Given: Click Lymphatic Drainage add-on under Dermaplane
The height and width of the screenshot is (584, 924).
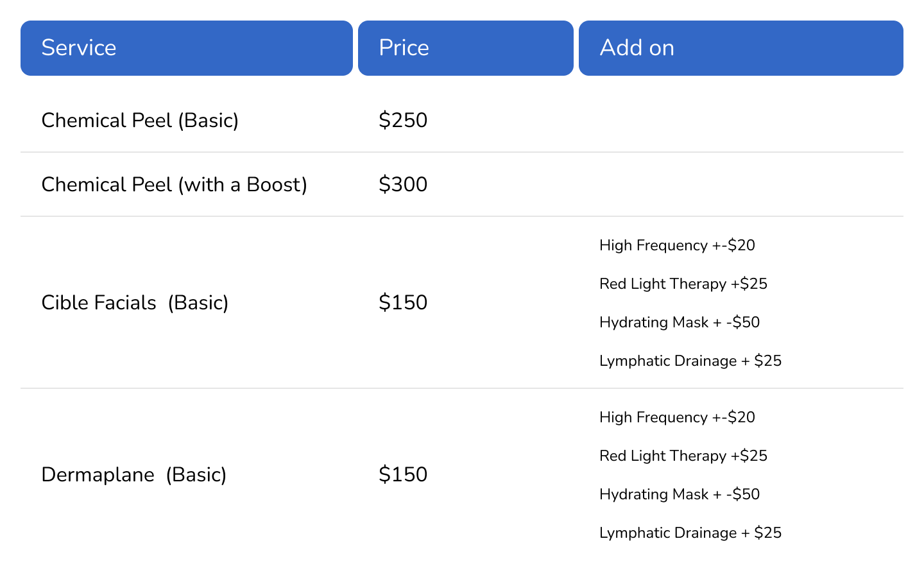Looking at the screenshot, I should click(x=690, y=533).
